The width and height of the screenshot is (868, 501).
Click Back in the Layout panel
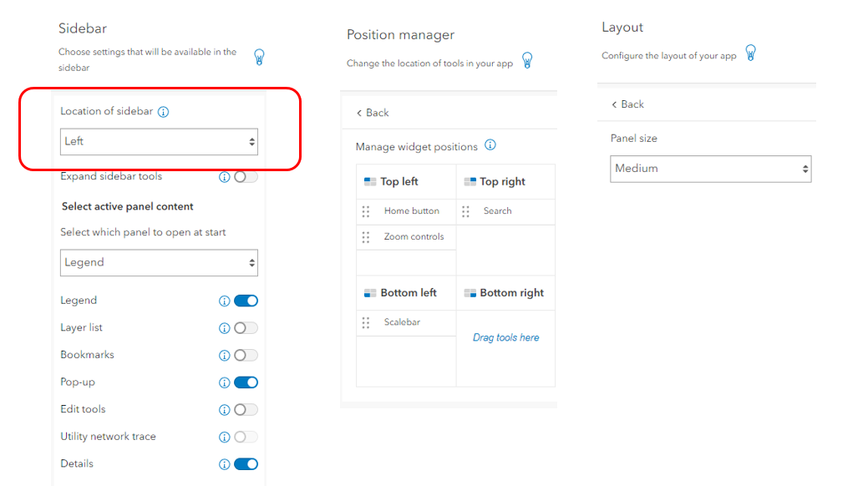pos(627,104)
